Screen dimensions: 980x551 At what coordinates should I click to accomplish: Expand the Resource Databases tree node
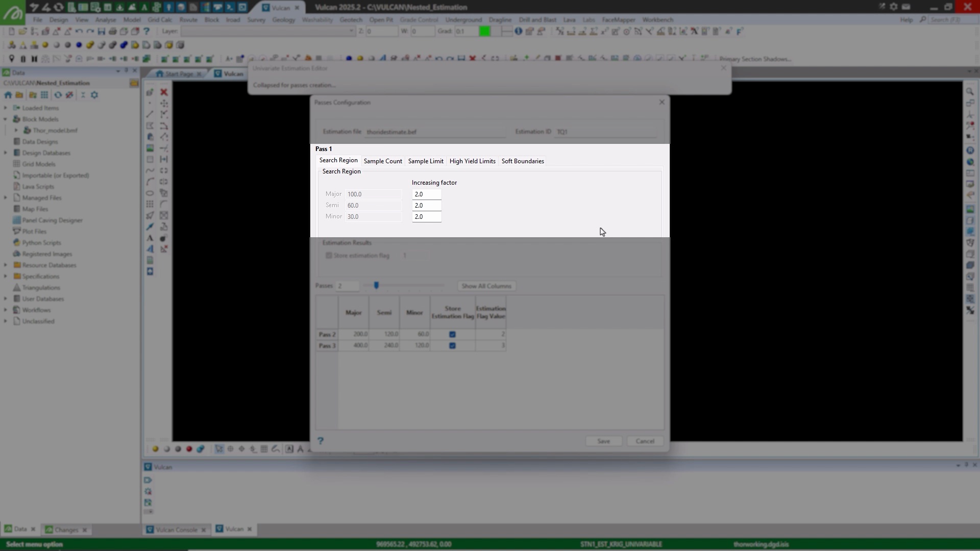pos(6,265)
